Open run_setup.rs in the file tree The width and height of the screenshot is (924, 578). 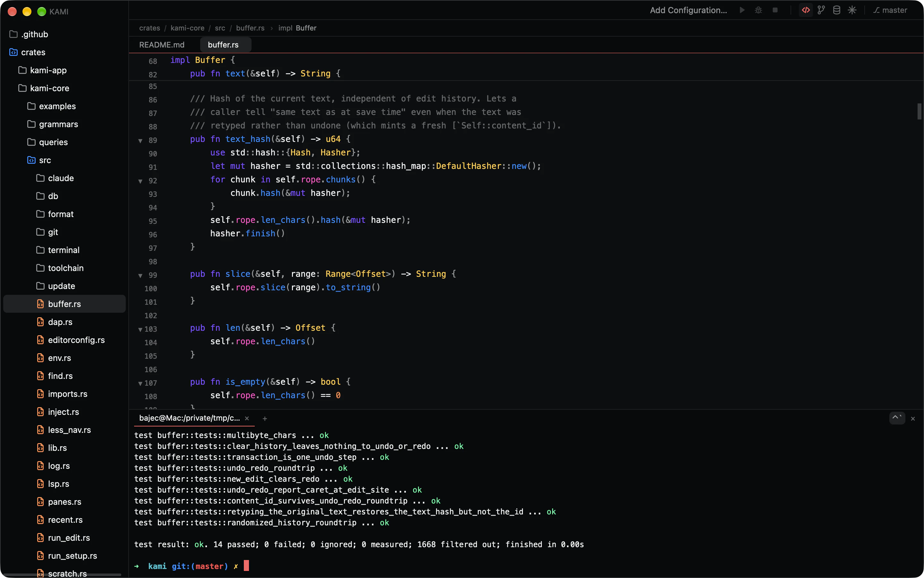click(64, 555)
